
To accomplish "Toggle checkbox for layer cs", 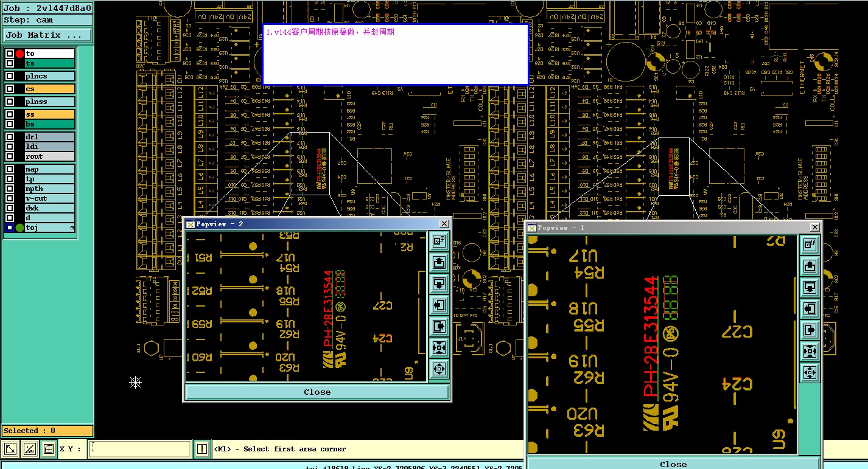I will [10, 89].
